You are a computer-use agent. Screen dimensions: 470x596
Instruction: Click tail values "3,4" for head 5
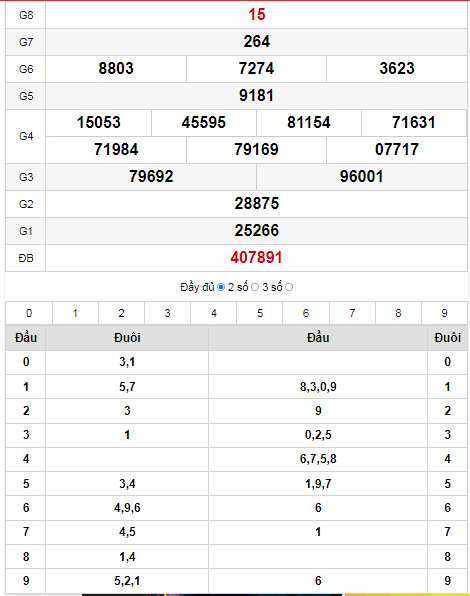click(127, 484)
